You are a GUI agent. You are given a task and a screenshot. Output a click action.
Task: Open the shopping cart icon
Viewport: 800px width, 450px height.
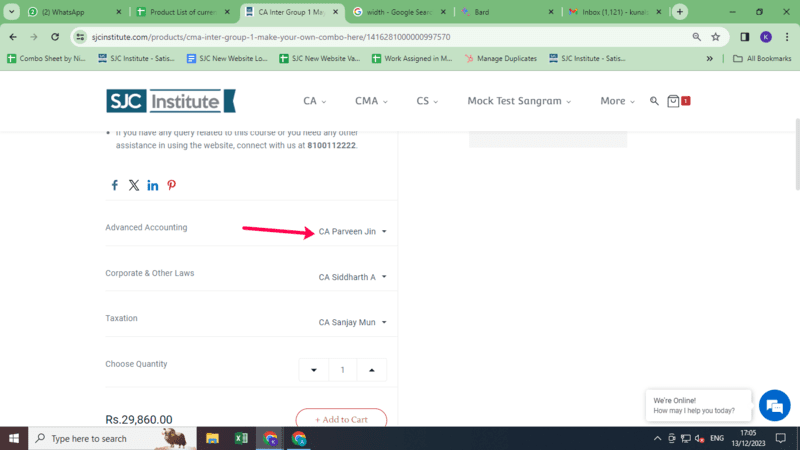point(675,101)
